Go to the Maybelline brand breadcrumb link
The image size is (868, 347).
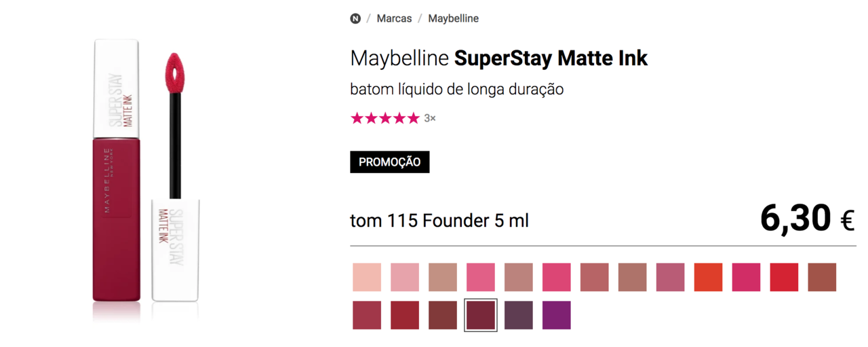(x=453, y=19)
